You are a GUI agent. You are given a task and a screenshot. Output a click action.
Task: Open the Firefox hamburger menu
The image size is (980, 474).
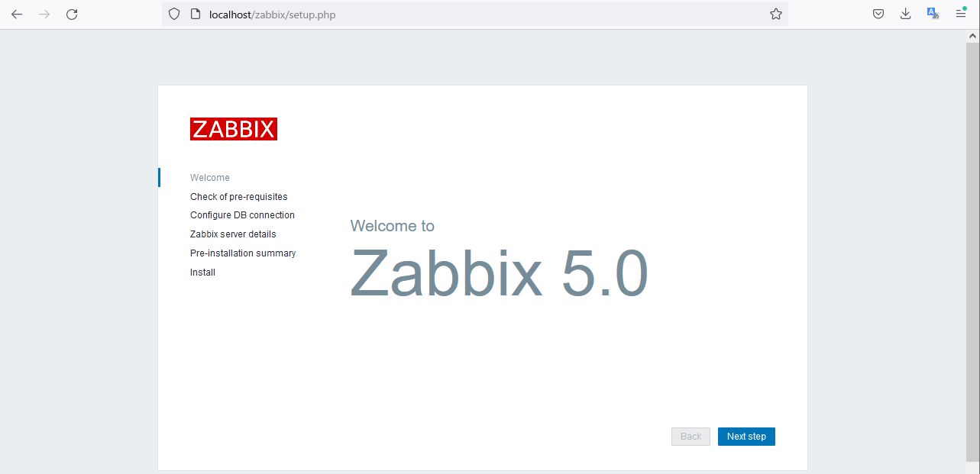[x=961, y=14]
